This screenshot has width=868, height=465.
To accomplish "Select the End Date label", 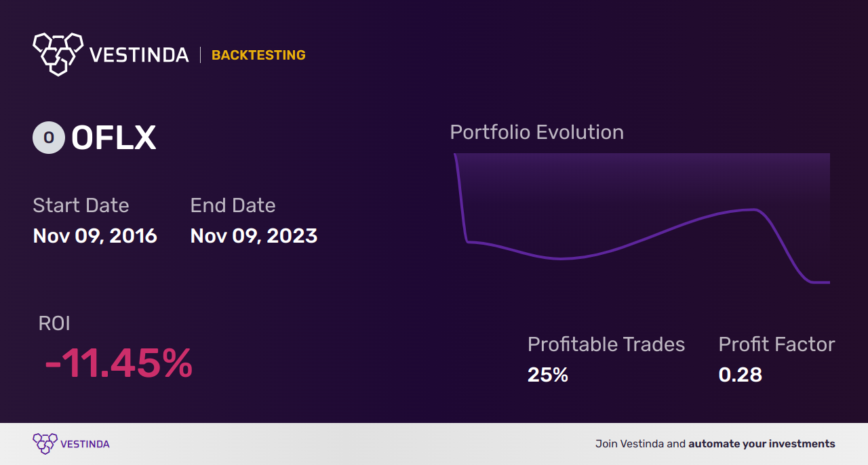I will (233, 205).
